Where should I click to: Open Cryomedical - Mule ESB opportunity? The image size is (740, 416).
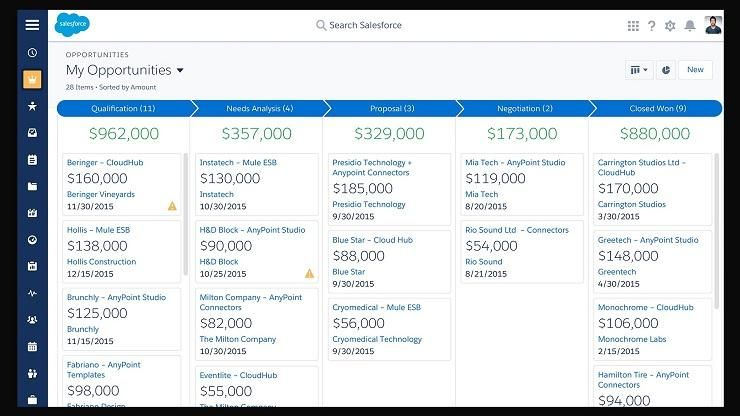(377, 307)
